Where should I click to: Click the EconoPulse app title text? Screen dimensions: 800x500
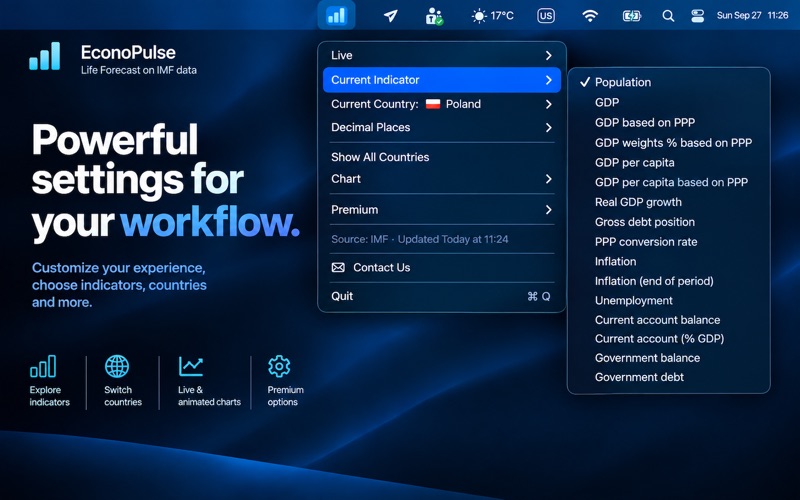(128, 53)
